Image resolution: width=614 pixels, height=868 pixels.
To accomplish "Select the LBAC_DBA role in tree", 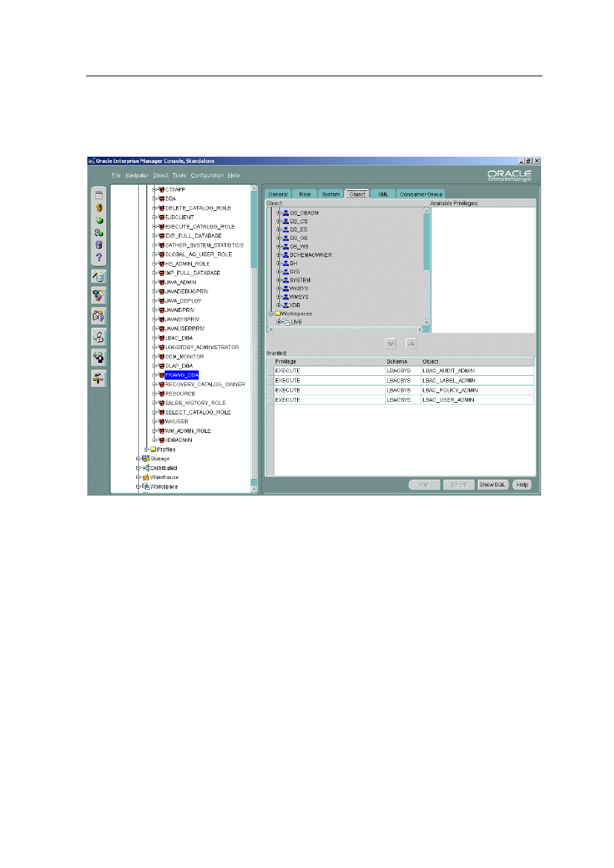I will [182, 338].
